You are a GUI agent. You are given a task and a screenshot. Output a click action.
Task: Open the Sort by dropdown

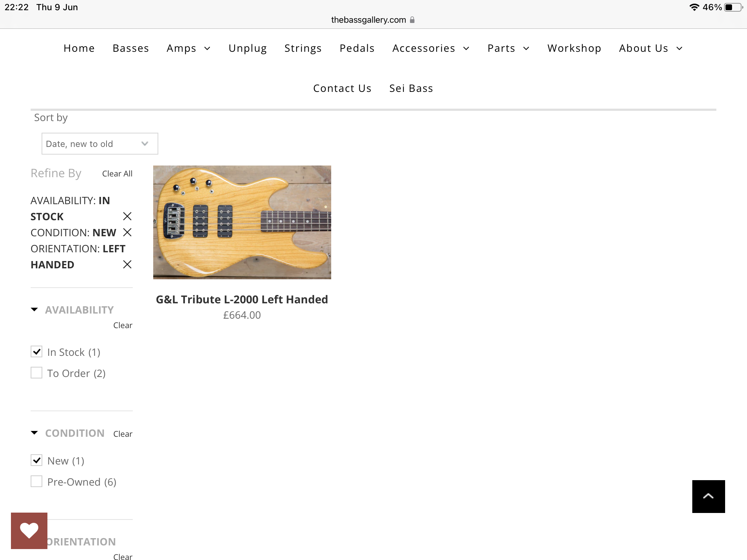tap(100, 144)
